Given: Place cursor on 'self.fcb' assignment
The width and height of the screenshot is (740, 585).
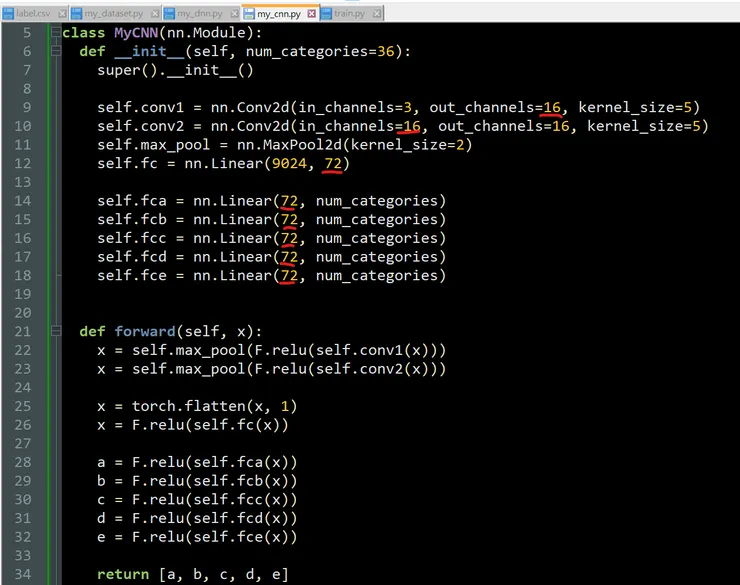Looking at the screenshot, I should click(132, 219).
